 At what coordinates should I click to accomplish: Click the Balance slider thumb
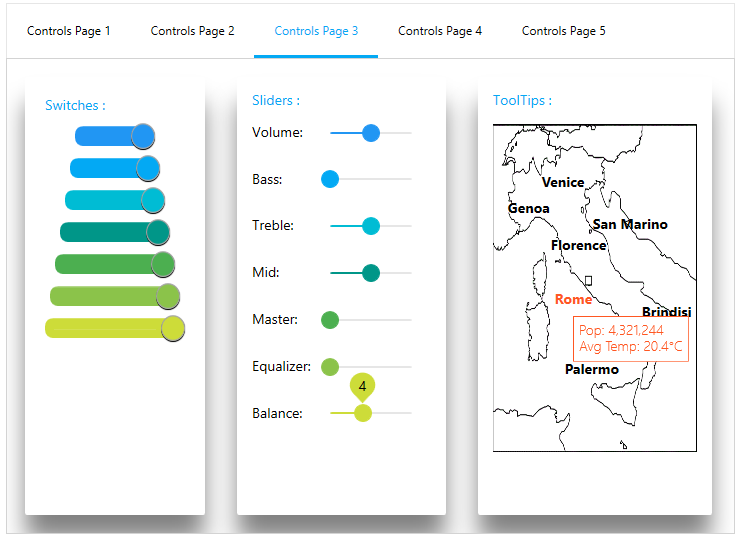(x=363, y=413)
